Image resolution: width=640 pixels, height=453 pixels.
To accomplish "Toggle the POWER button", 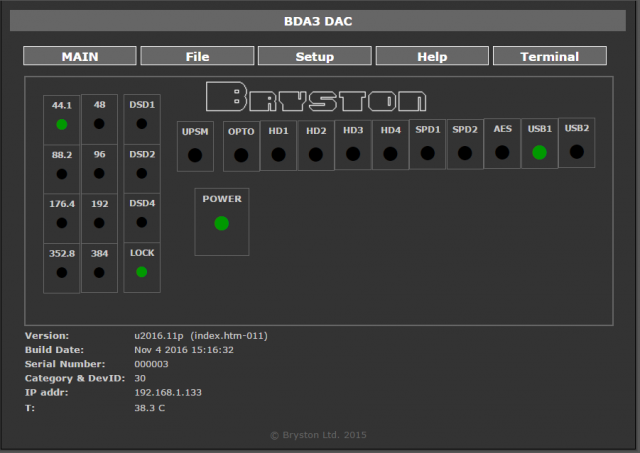I will point(222,219).
